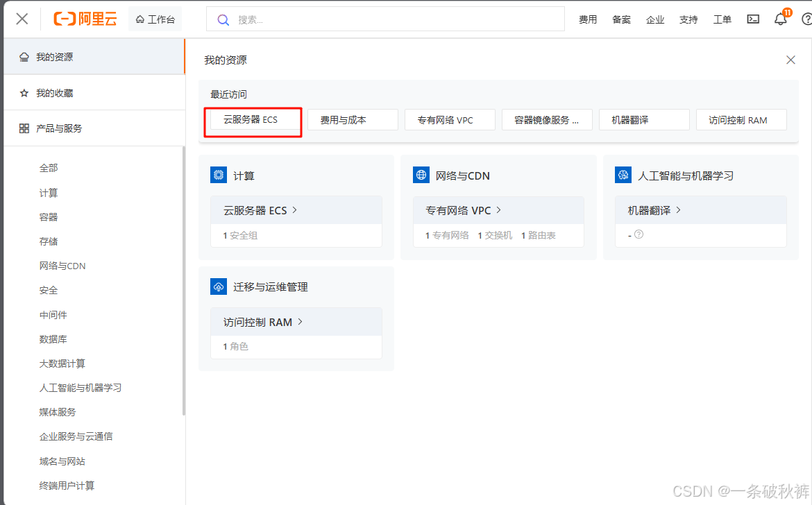Click the info icon under 机器翻译
The height and width of the screenshot is (505, 812).
tap(639, 234)
